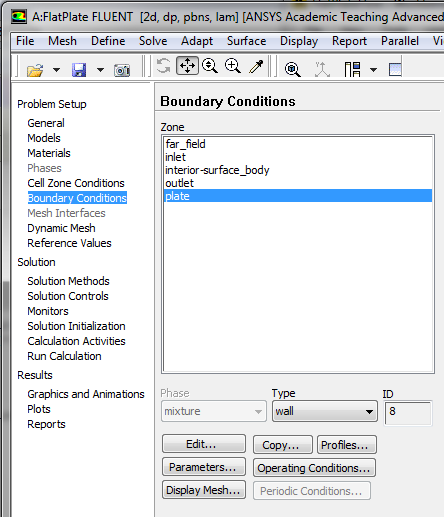444x517 pixels.
Task: Open the Surface menu
Action: tap(246, 41)
